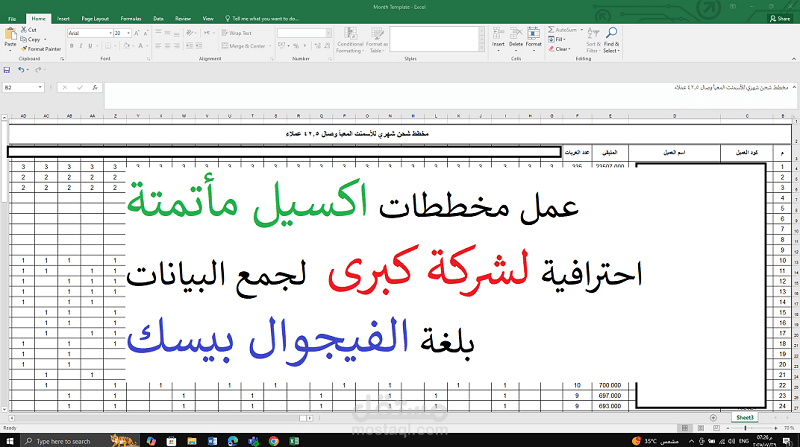This screenshot has height=447, width=800.
Task: Click the Redo arrow in quick access
Action: (38, 70)
